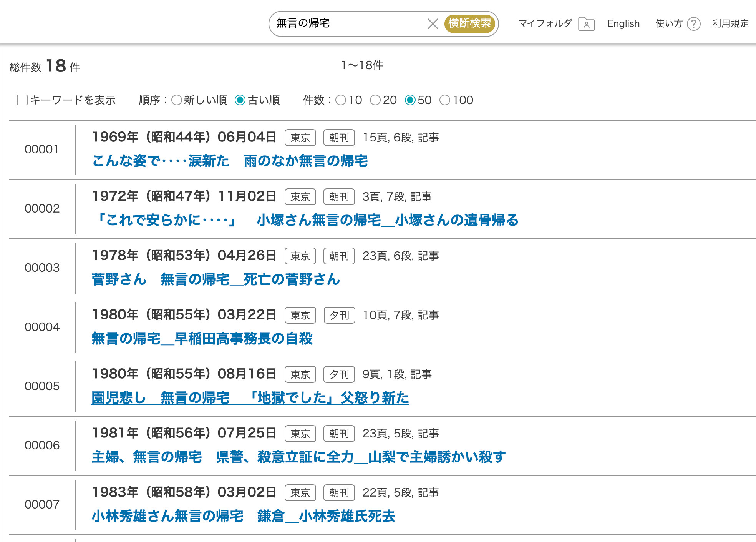Set results per page to 100
756x542 pixels.
[445, 100]
